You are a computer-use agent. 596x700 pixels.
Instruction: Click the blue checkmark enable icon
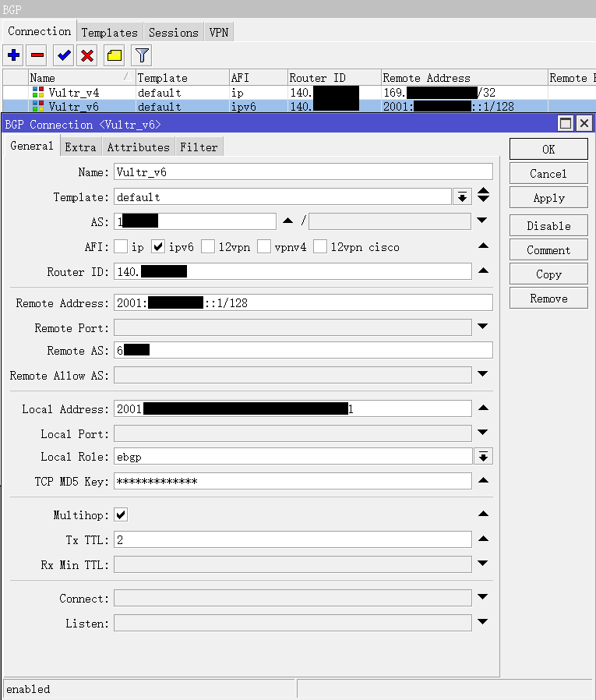[63, 55]
